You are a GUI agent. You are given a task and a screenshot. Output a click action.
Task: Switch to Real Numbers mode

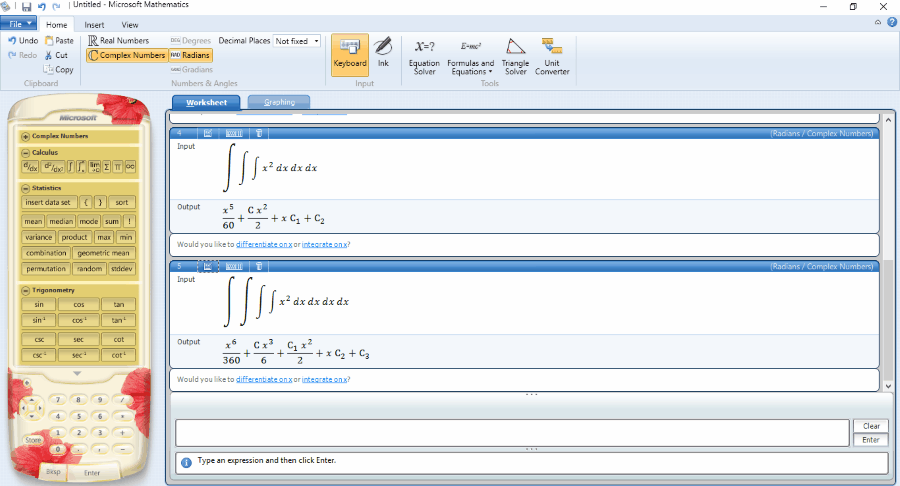119,41
